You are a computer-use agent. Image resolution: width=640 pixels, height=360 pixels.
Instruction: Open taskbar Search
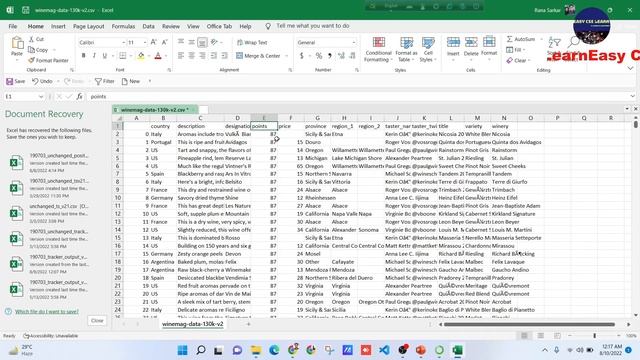[200, 350]
